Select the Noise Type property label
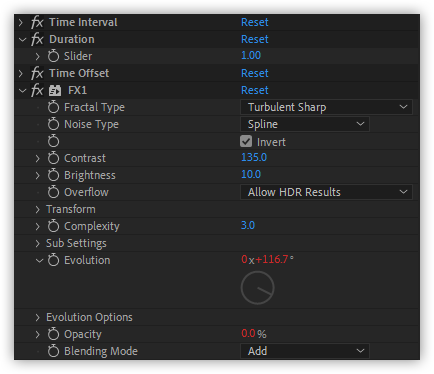This screenshot has height=374, width=434. coord(91,124)
